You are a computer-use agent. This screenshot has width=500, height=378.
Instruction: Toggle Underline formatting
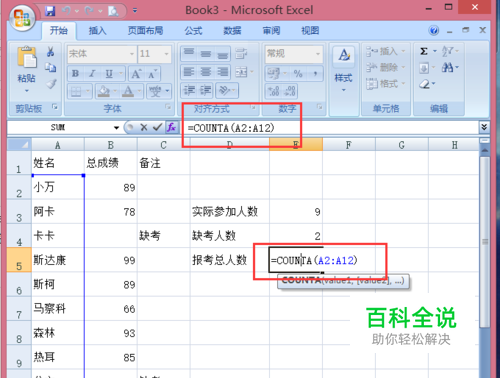pyautogui.click(x=109, y=74)
